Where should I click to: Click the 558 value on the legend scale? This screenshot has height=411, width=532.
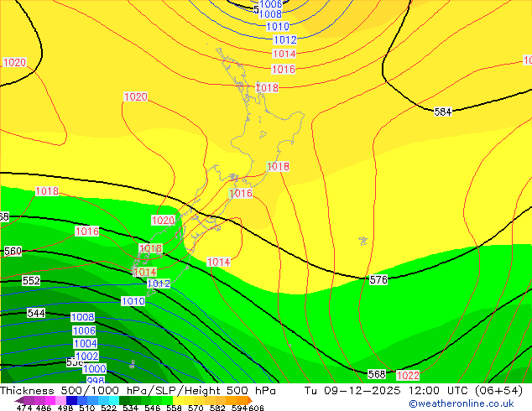174,408
